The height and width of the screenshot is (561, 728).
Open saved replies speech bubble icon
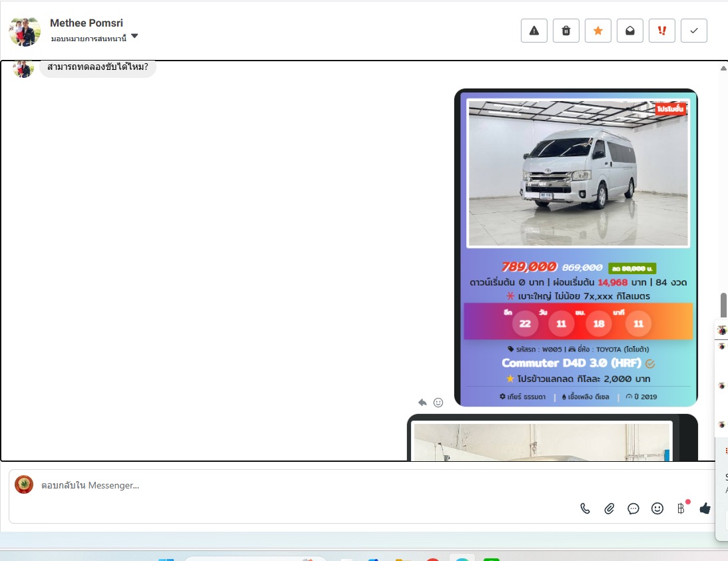[x=633, y=508]
